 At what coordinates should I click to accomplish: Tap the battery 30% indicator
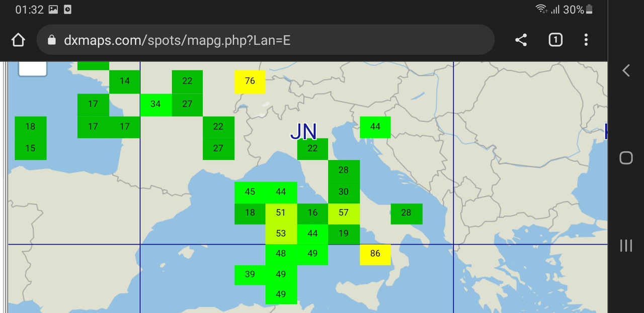[578, 10]
